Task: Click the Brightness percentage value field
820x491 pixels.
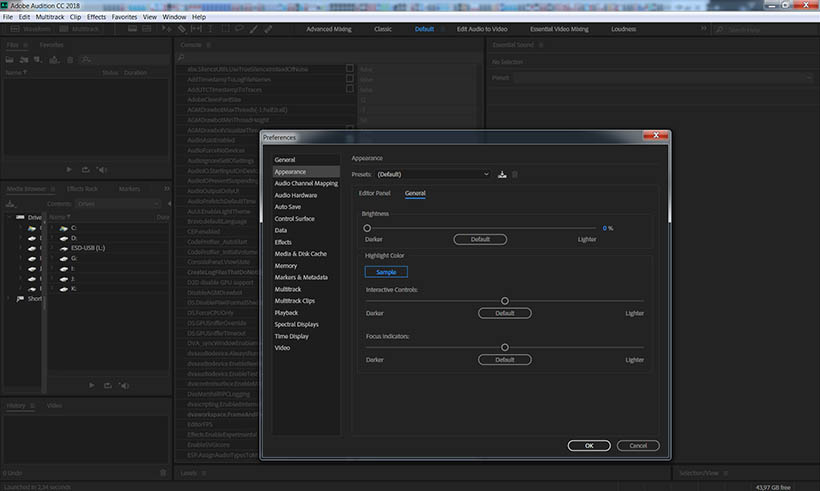Action: pyautogui.click(x=605, y=228)
